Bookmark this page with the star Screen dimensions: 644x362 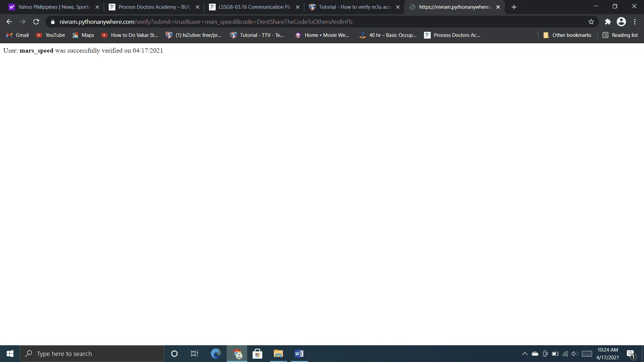pos(591,22)
